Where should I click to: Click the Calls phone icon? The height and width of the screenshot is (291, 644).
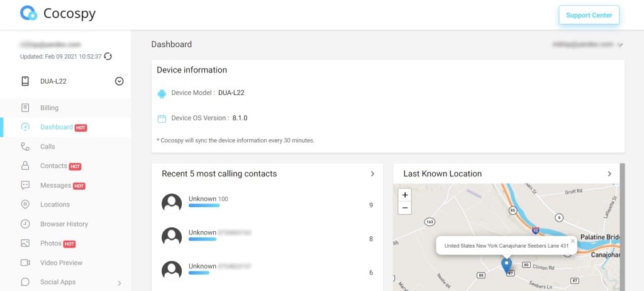(25, 147)
